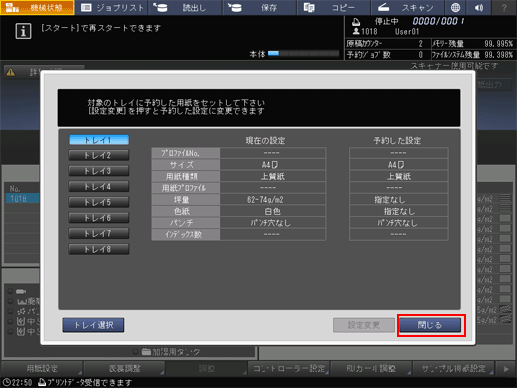Click the help question mark icon
Image resolution: width=517 pixels, height=388 pixels.
504,7
